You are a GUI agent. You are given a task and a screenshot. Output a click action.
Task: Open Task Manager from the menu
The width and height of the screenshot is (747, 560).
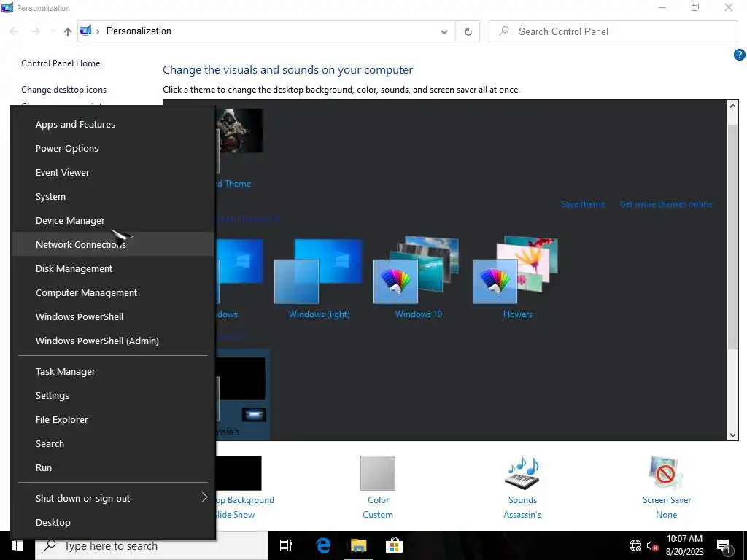[113, 371]
